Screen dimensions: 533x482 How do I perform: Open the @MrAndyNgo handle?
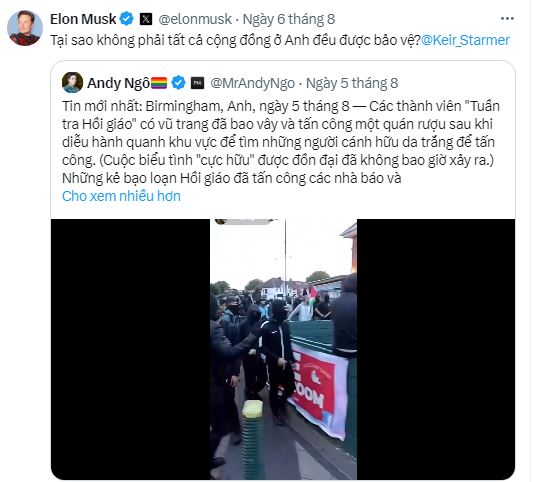(253, 83)
